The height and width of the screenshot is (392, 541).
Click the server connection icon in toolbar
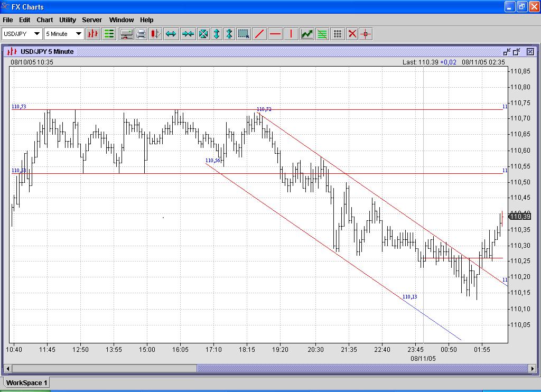tap(126, 34)
